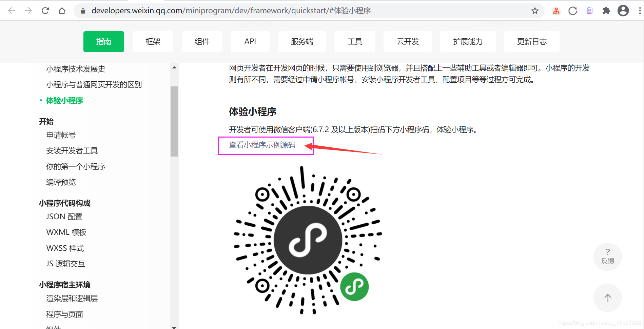The height and width of the screenshot is (329, 644).
Task: Select the 指南 tab
Action: (x=104, y=42)
